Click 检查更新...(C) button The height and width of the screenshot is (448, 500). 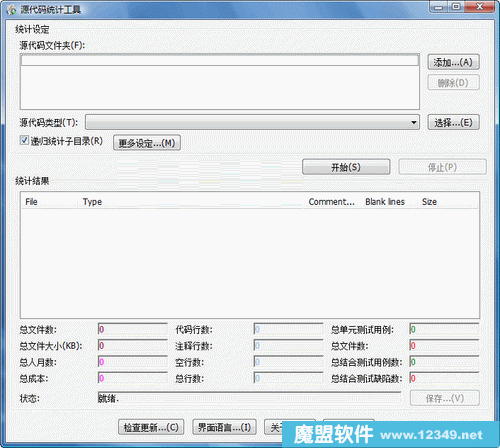151,427
